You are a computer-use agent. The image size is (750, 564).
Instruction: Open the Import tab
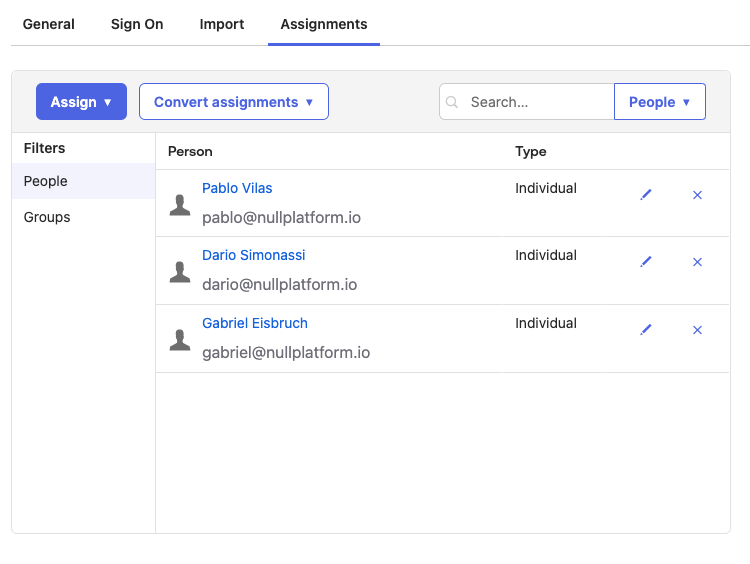(x=222, y=24)
